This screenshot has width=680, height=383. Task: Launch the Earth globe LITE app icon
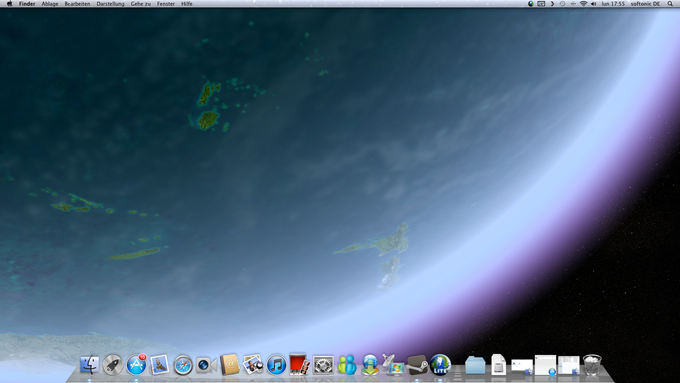pos(441,365)
